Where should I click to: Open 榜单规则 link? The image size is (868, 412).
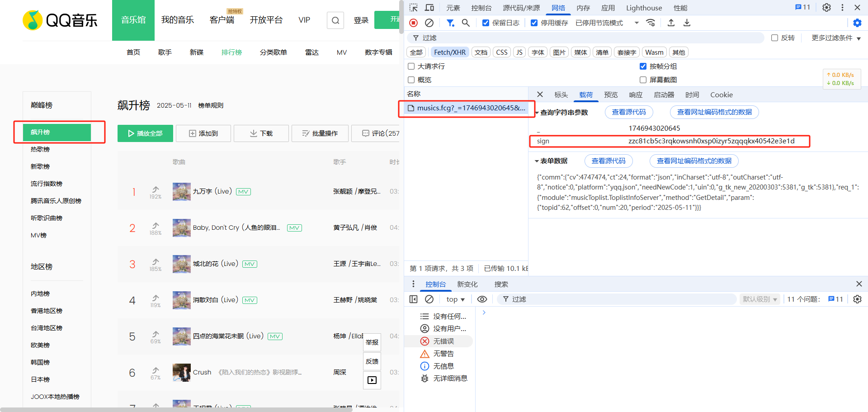point(211,105)
